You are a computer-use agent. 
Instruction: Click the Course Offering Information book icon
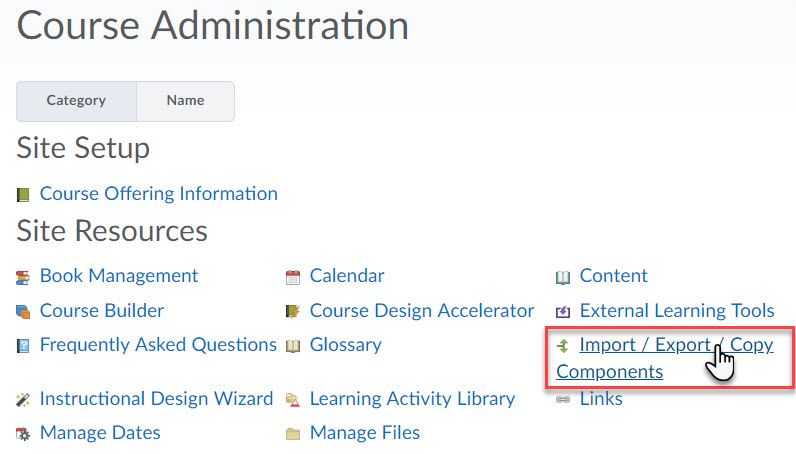[x=23, y=194]
